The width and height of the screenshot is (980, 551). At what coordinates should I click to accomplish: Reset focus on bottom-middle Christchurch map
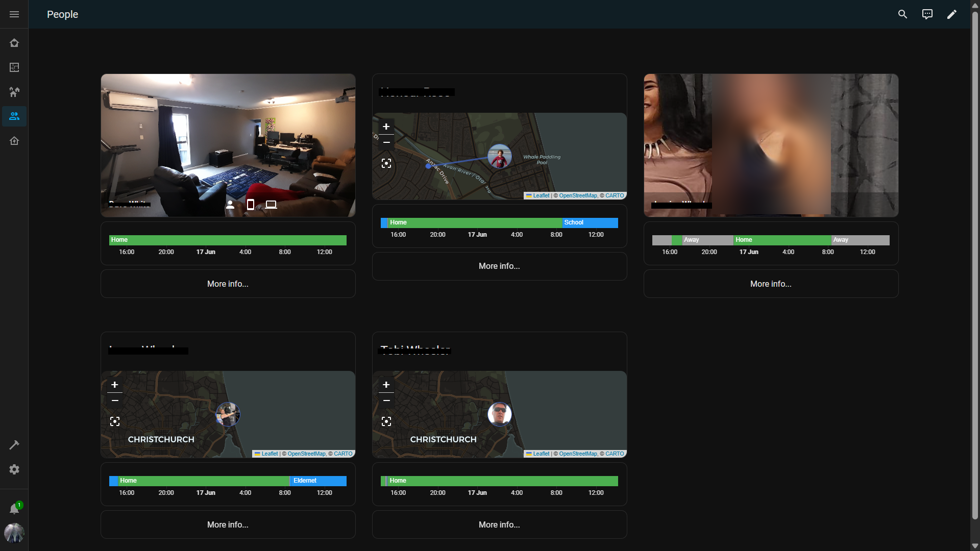(x=386, y=421)
